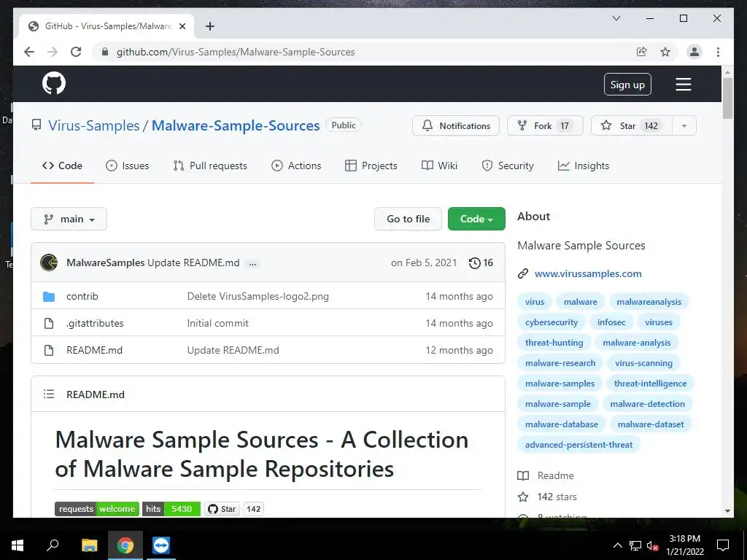Open the .gitattributes file link
The image size is (747, 560).
click(95, 323)
